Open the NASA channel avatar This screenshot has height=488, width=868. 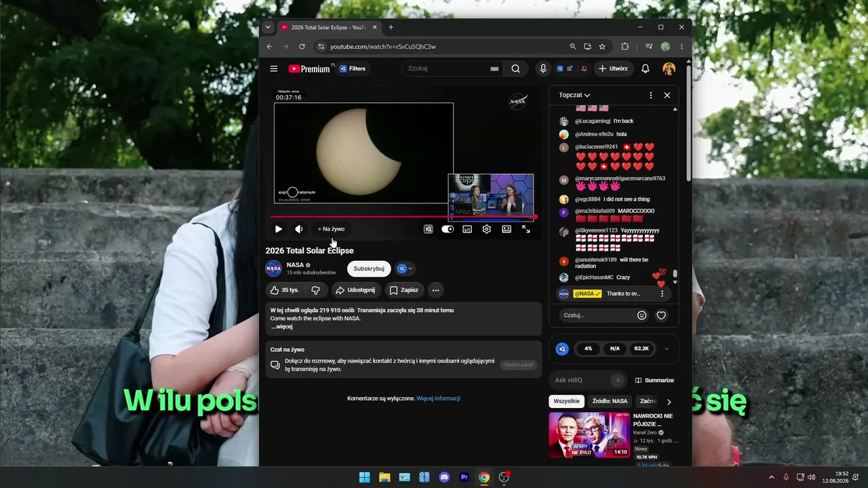coord(273,268)
